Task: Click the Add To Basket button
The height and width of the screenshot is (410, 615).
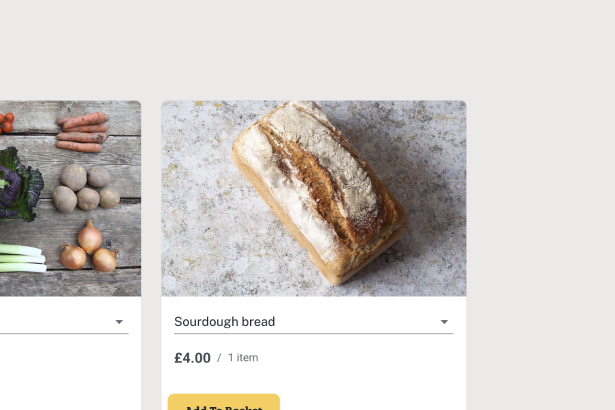Action: (223, 404)
